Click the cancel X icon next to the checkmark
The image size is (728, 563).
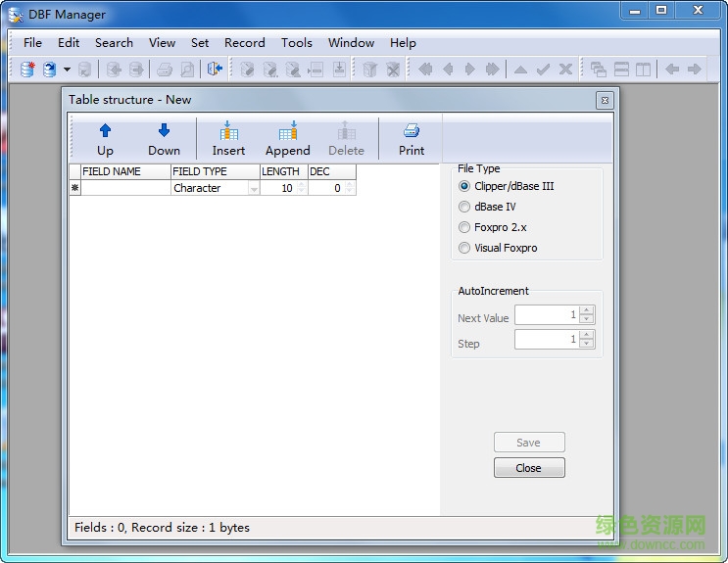pyautogui.click(x=565, y=70)
